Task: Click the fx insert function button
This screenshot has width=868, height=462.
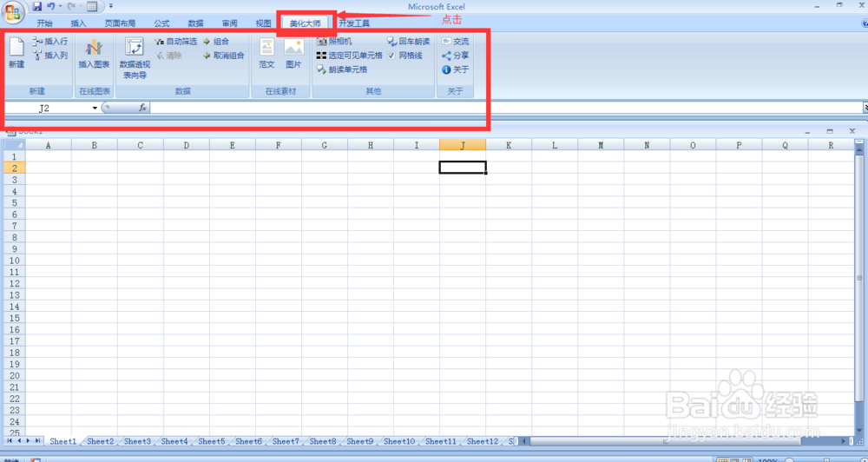Action: coord(142,108)
